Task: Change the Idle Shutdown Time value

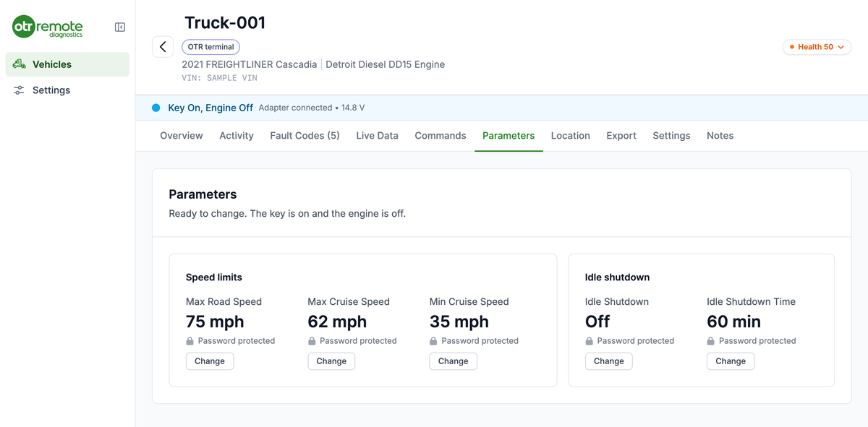Action: coord(731,361)
